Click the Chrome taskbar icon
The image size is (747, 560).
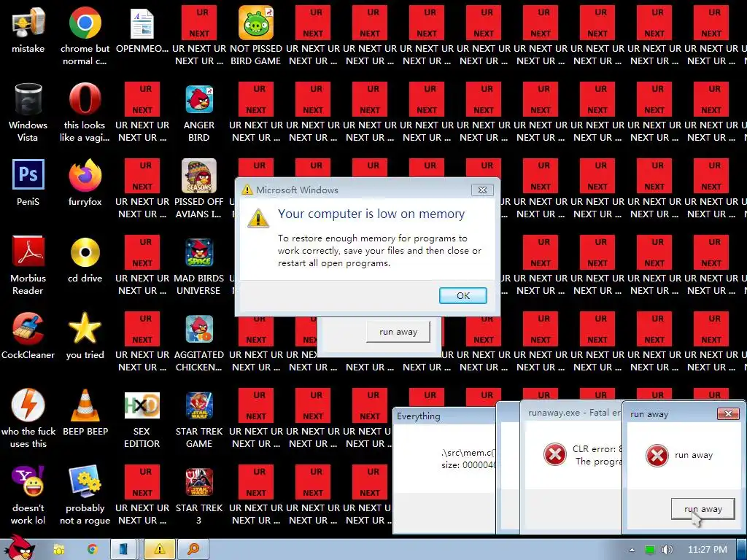[x=93, y=550]
